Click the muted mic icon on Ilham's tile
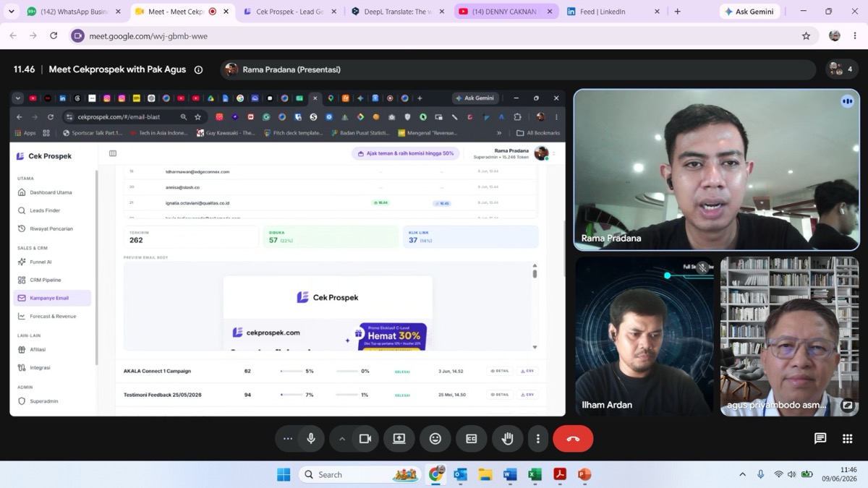Screen dimensions: 868x488 point(702,267)
